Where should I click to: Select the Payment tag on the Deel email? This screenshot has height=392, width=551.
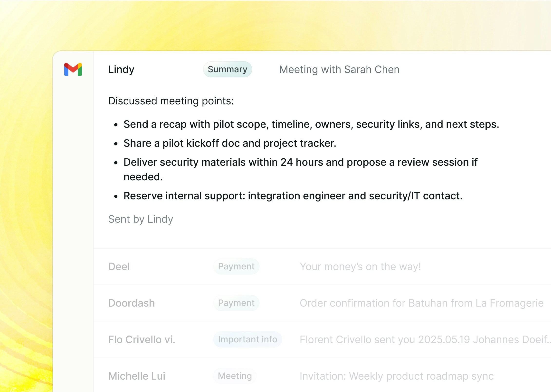(x=236, y=266)
